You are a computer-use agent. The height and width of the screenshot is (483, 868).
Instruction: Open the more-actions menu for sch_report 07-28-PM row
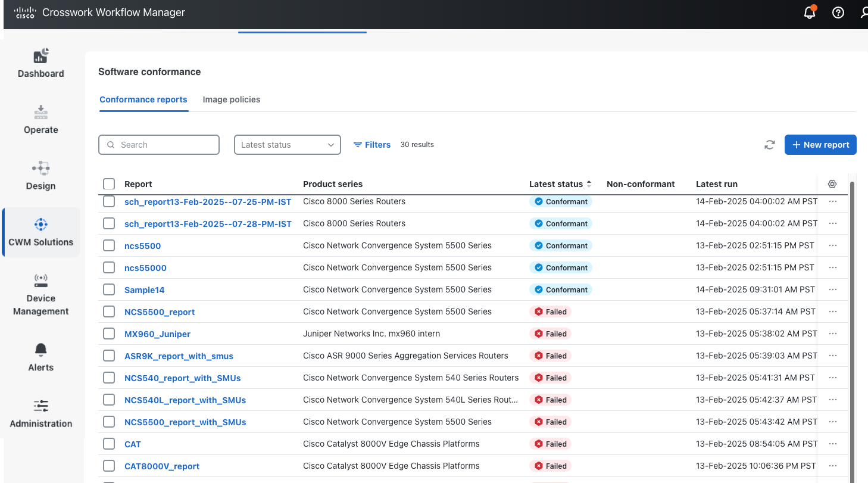(833, 223)
